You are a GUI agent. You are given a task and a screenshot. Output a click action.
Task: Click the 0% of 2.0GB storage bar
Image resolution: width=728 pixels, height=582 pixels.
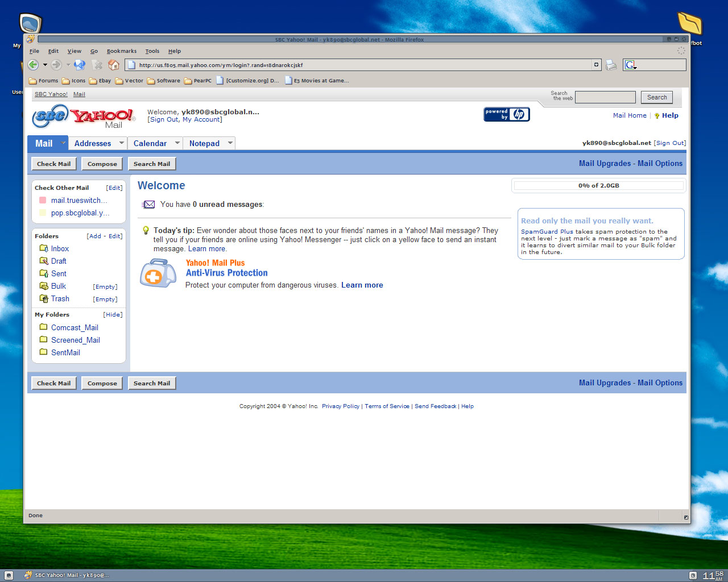pos(598,186)
